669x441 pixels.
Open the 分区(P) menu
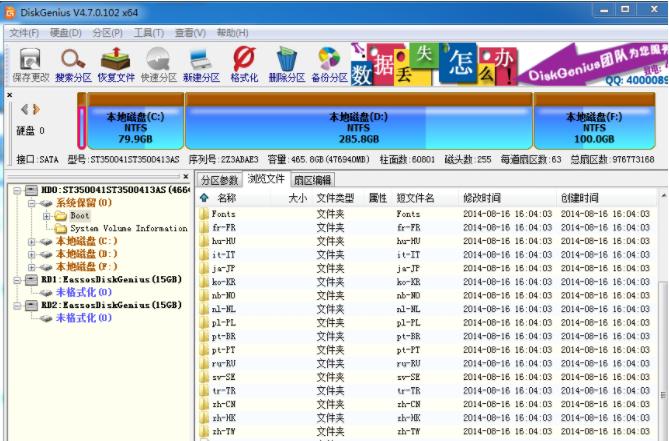tap(107, 33)
